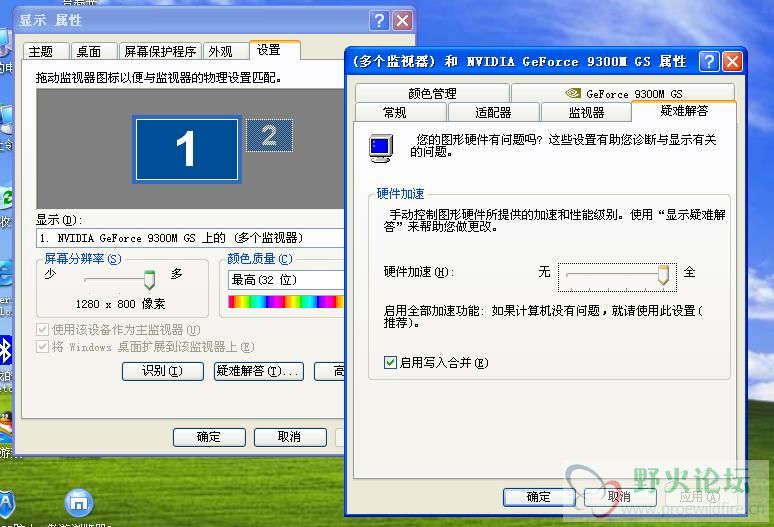This screenshot has width=774, height=527.
Task: Switch to the 主题 tab
Action: click(x=45, y=51)
